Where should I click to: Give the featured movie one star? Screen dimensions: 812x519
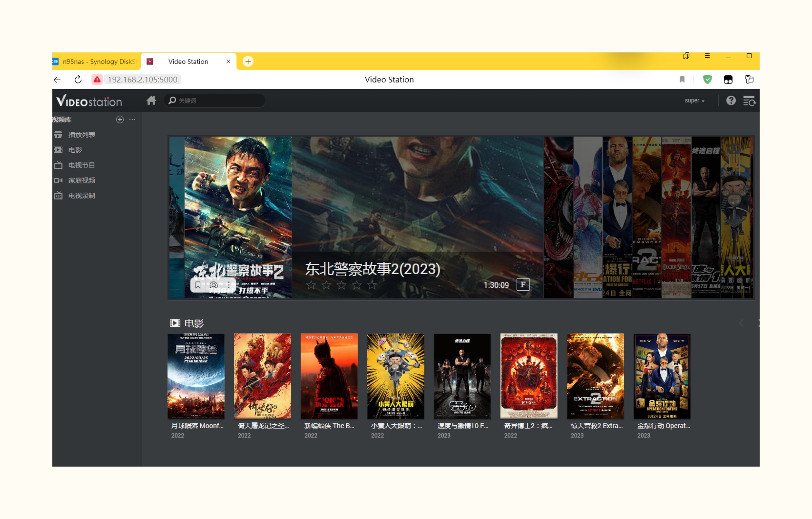[x=311, y=285]
